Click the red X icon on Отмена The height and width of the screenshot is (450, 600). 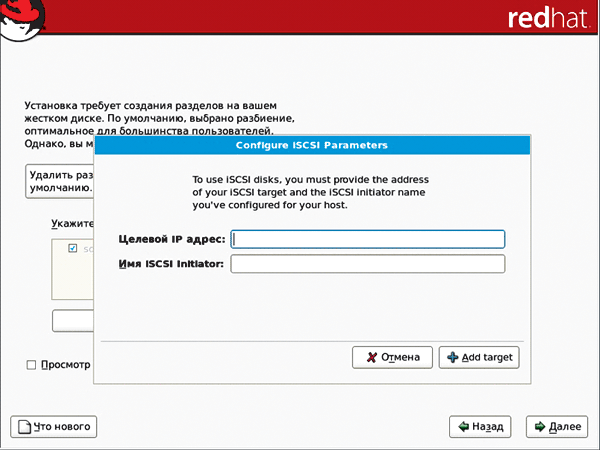click(x=372, y=357)
